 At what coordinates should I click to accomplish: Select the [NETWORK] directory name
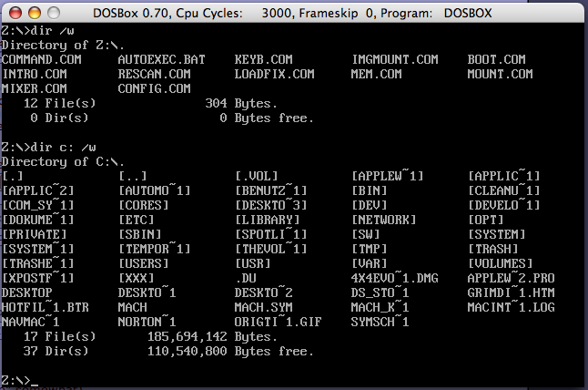[384, 220]
